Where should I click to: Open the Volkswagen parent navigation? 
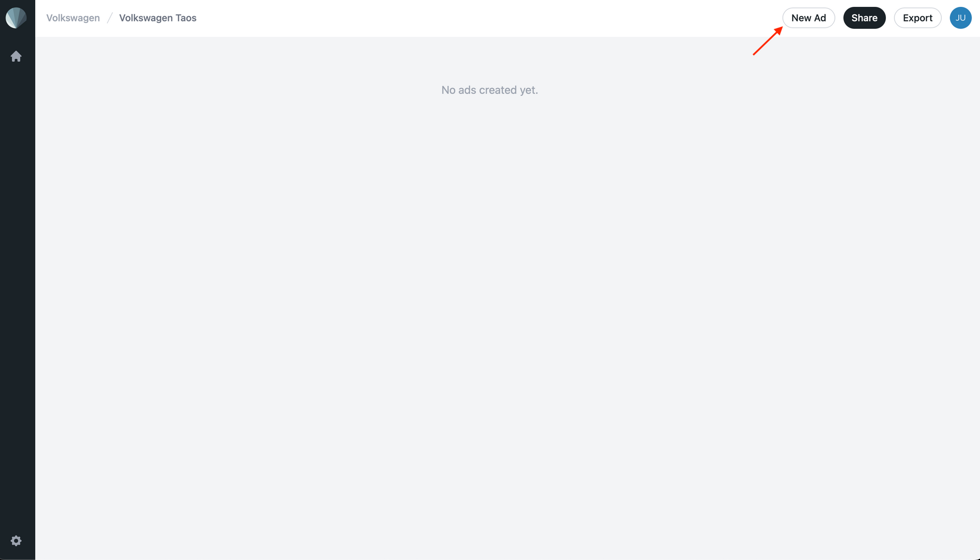pos(73,18)
